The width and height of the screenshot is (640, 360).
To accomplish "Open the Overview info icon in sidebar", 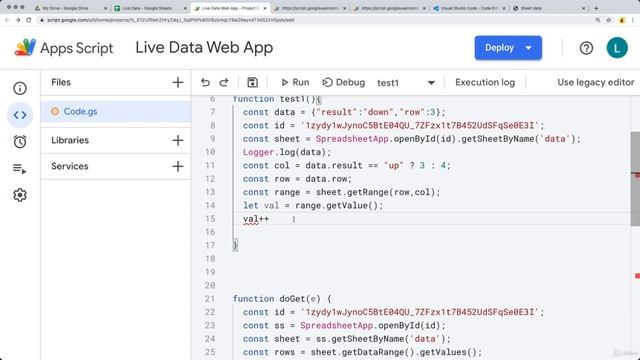I will pyautogui.click(x=20, y=88).
